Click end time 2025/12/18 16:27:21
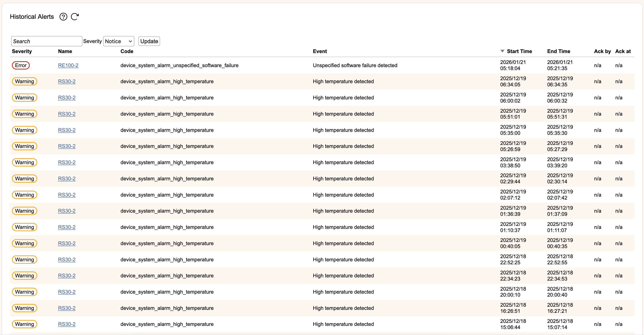Viewport: 644px width, 335px height. [x=560, y=308]
